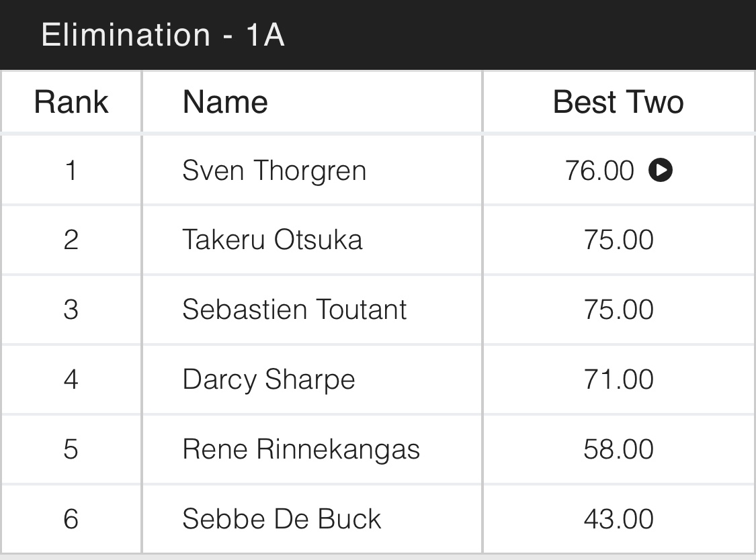
Task: Select the rank 1 cell
Action: (x=71, y=171)
